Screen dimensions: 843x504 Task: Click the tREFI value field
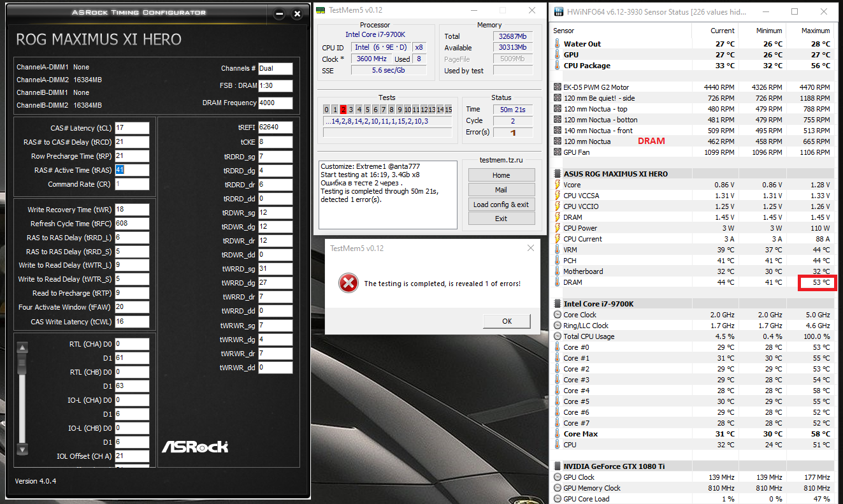click(x=275, y=127)
